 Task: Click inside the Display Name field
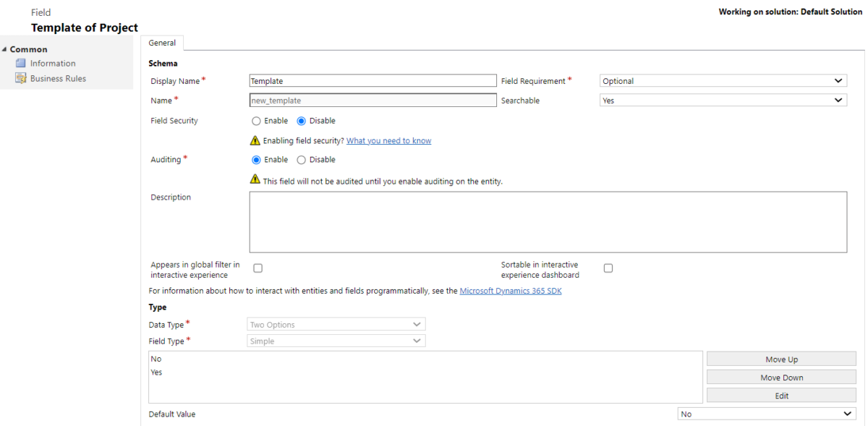(373, 80)
